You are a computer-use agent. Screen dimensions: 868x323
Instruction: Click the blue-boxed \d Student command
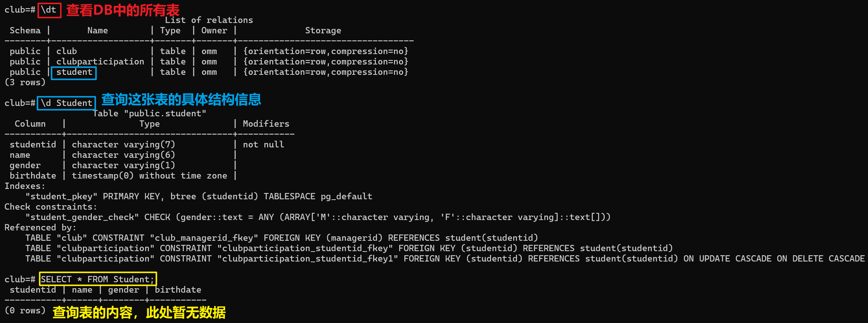(66, 103)
